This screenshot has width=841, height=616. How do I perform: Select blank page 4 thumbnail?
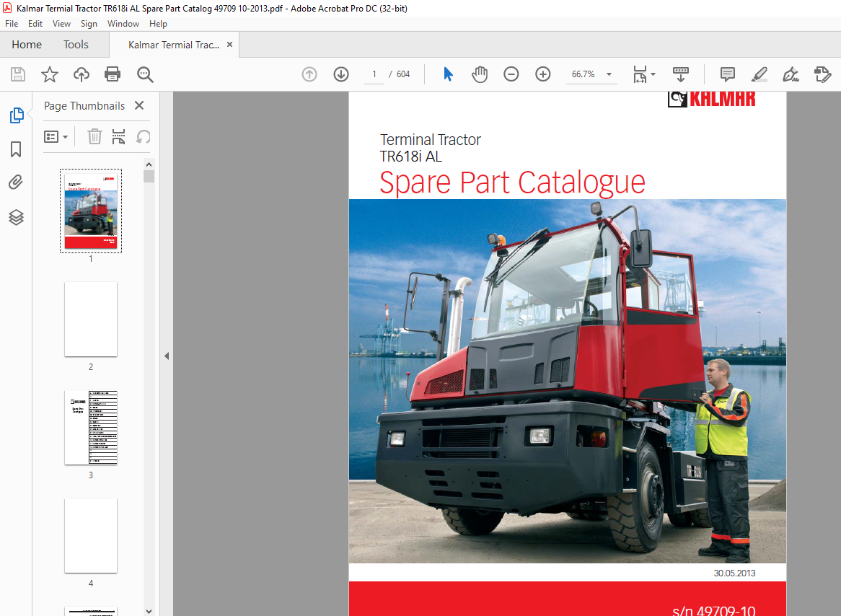pyautogui.click(x=91, y=535)
